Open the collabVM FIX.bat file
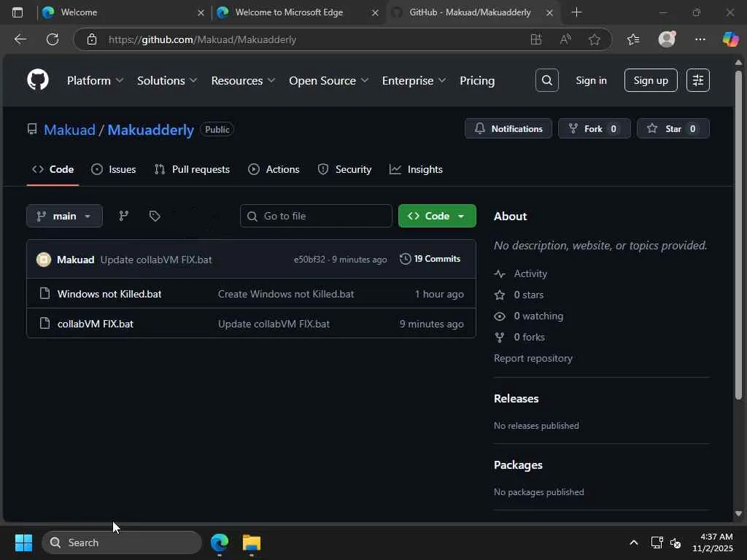 pyautogui.click(x=96, y=324)
